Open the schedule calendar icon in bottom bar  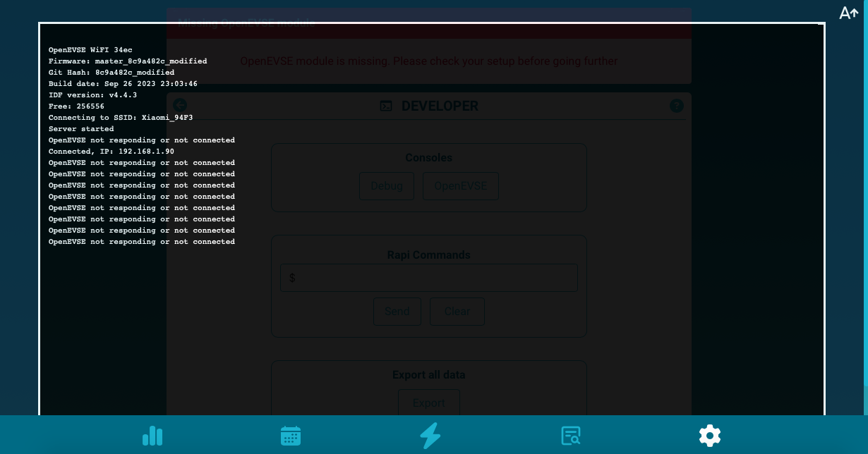coord(291,436)
